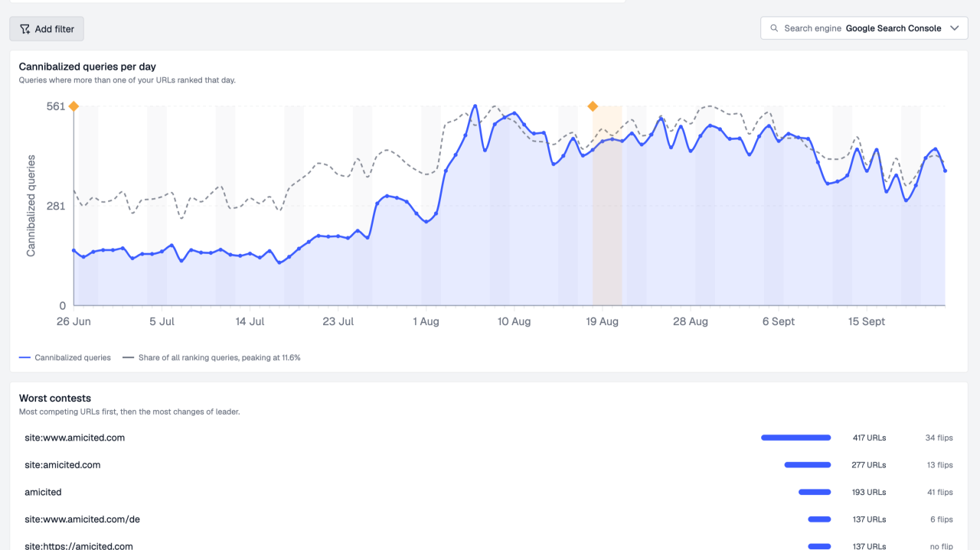Expand the Google Search Console chevron
The width and height of the screenshot is (980, 550).
tap(954, 28)
